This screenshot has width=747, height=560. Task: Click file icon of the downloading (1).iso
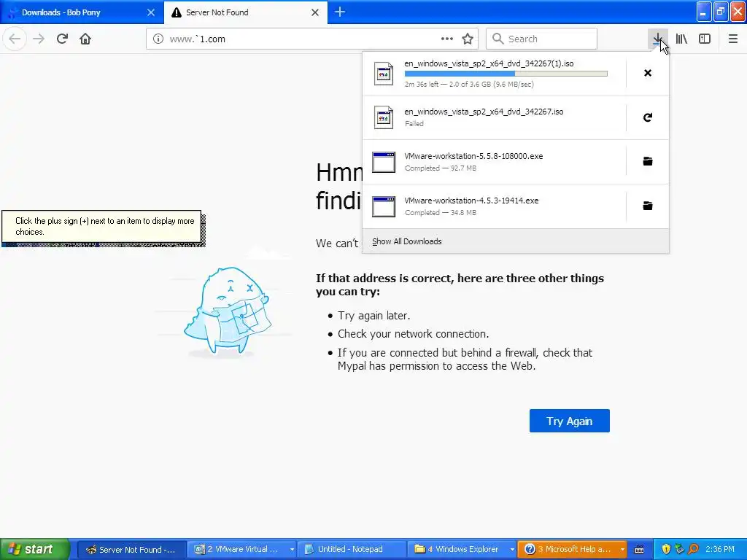click(x=384, y=74)
